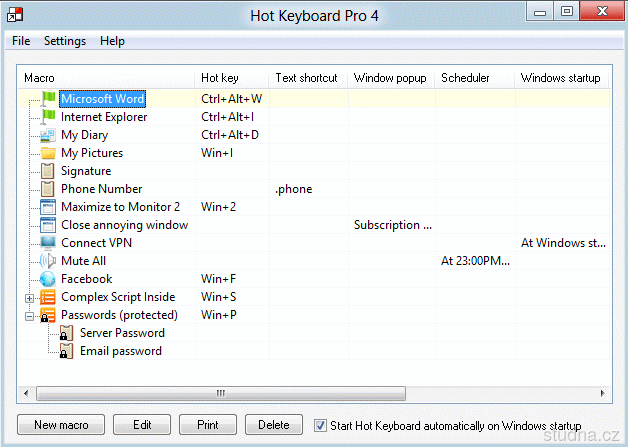Click the Server Password lock icon

click(66, 333)
